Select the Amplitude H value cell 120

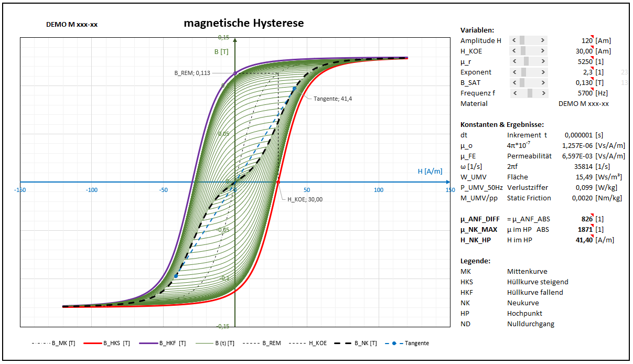point(586,40)
